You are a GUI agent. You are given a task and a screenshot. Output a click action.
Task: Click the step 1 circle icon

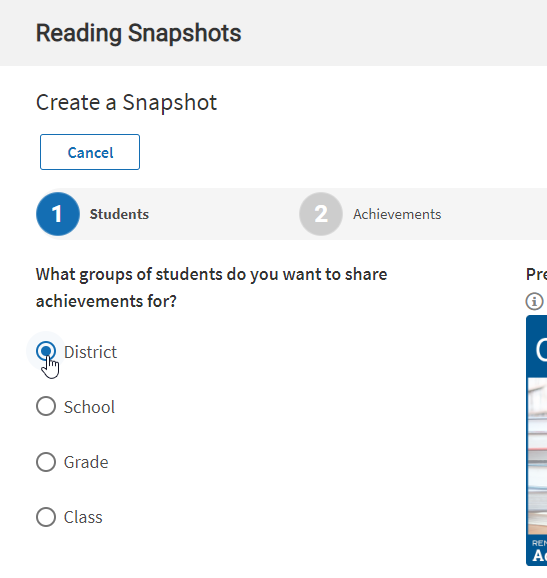[58, 214]
